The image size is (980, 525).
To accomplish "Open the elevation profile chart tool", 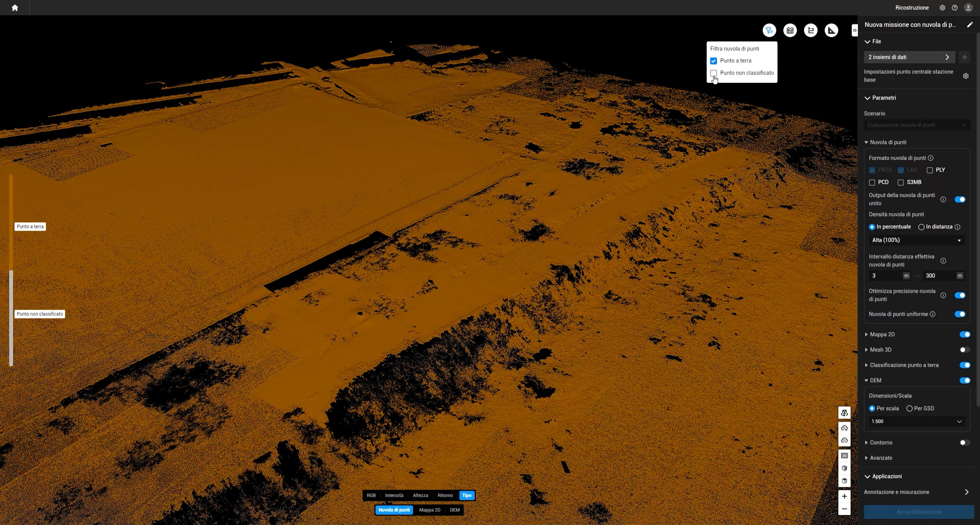I will tap(790, 30).
